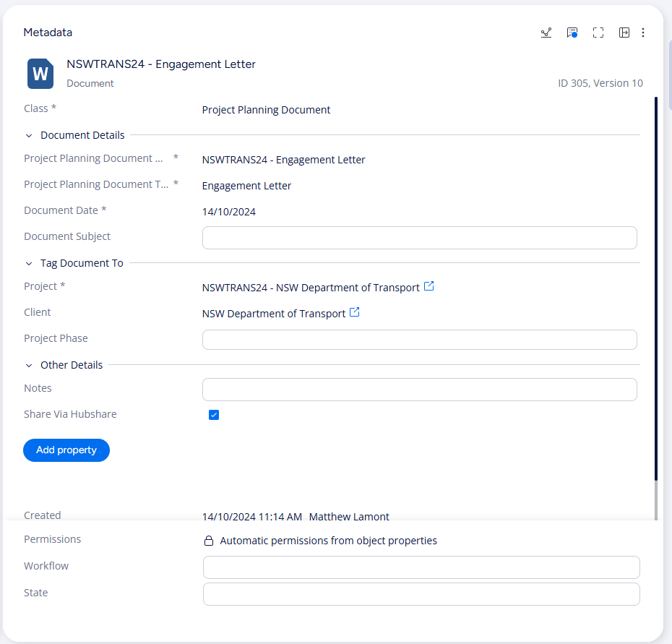
Task: Open the comments icon with blue dot
Action: 572,33
